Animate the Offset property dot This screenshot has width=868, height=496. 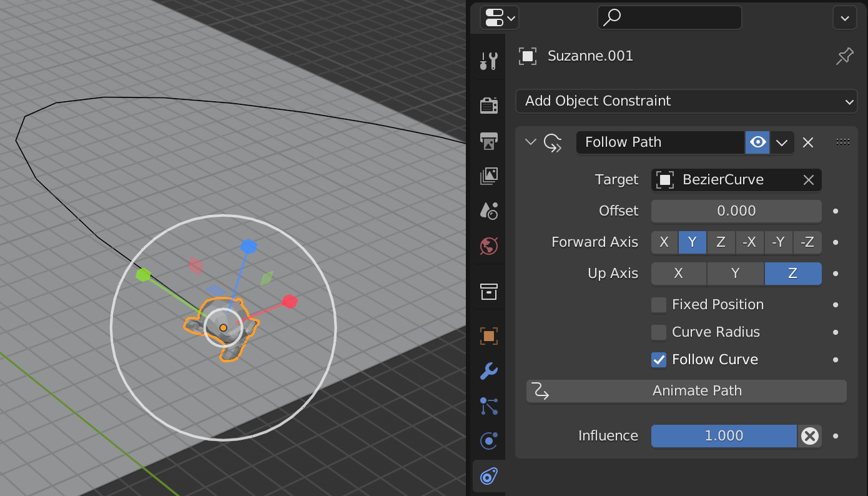point(836,211)
